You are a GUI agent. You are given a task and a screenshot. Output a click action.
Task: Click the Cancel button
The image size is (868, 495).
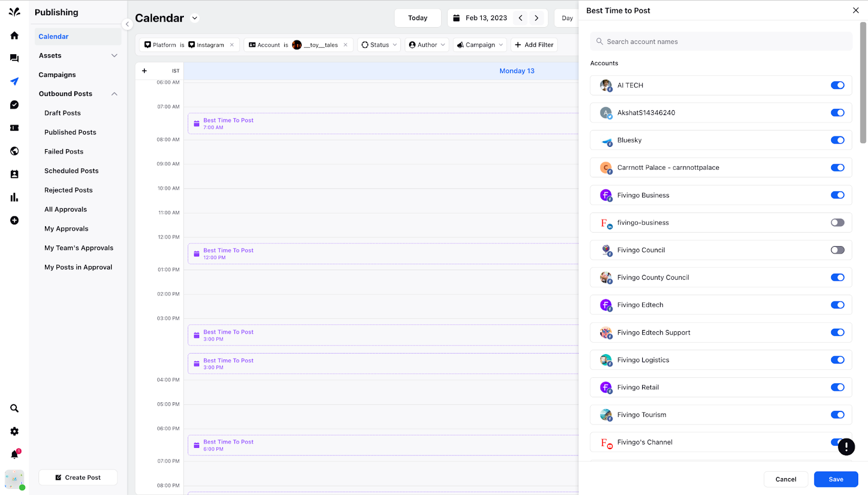click(786, 479)
